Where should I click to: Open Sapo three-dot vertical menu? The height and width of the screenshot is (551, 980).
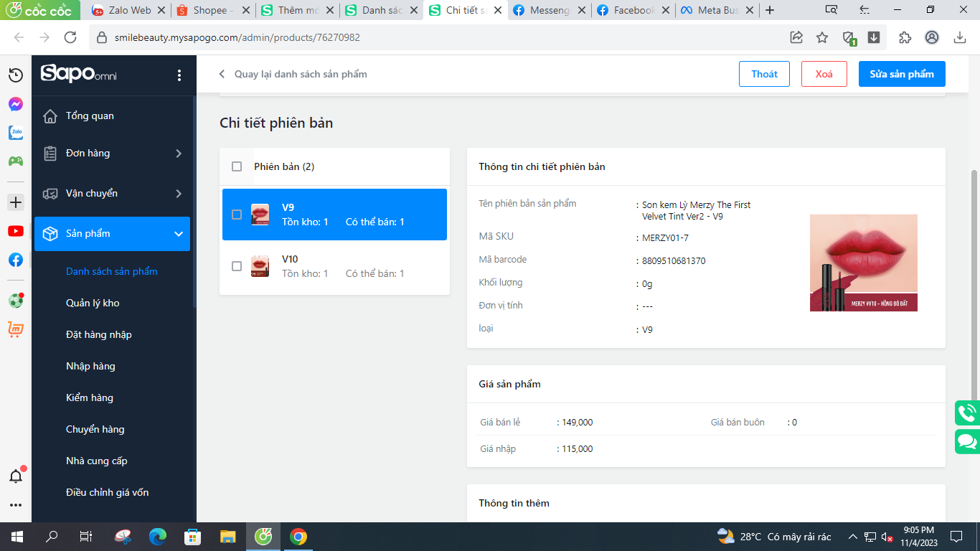(x=179, y=75)
